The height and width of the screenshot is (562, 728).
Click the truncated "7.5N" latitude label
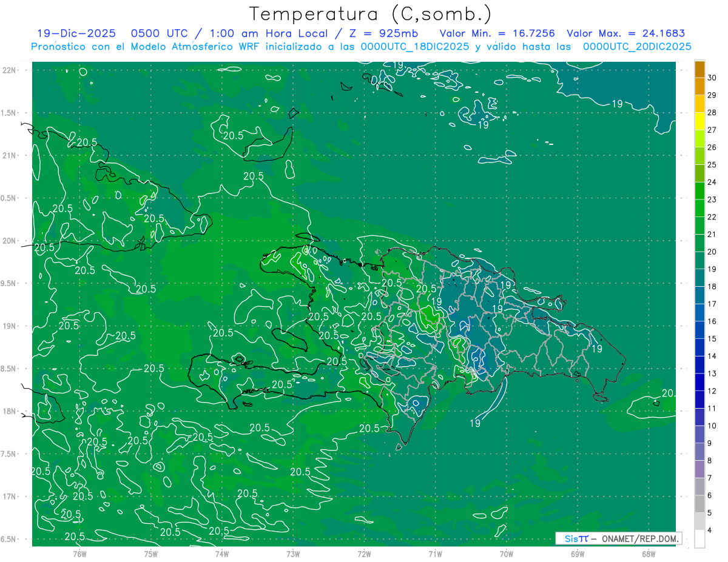click(x=9, y=454)
